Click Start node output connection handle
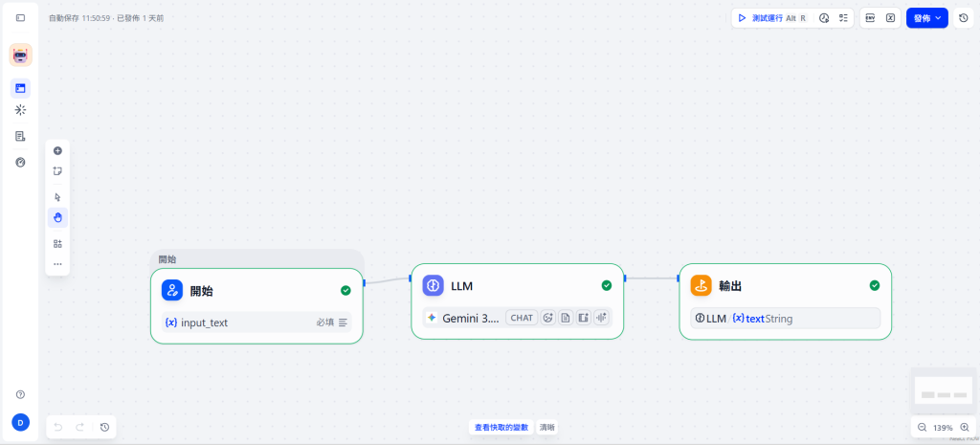The width and height of the screenshot is (980, 445). pos(364,283)
